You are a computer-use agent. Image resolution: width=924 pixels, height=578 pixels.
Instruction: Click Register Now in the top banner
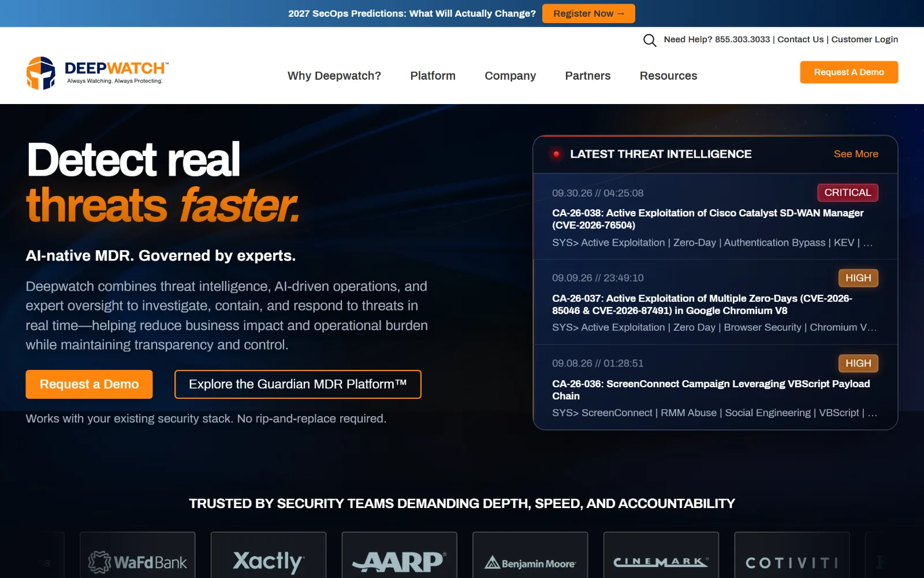(x=588, y=13)
